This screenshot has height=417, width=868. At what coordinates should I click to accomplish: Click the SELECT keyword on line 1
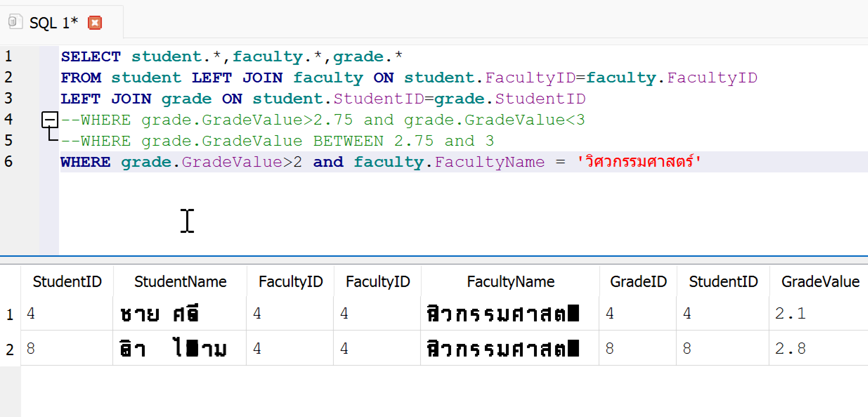pos(91,57)
